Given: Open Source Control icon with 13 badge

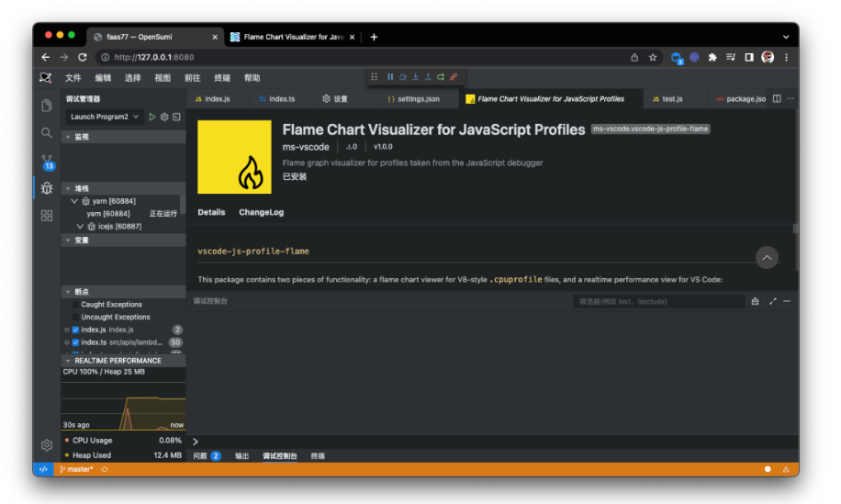Looking at the screenshot, I should coord(47,162).
